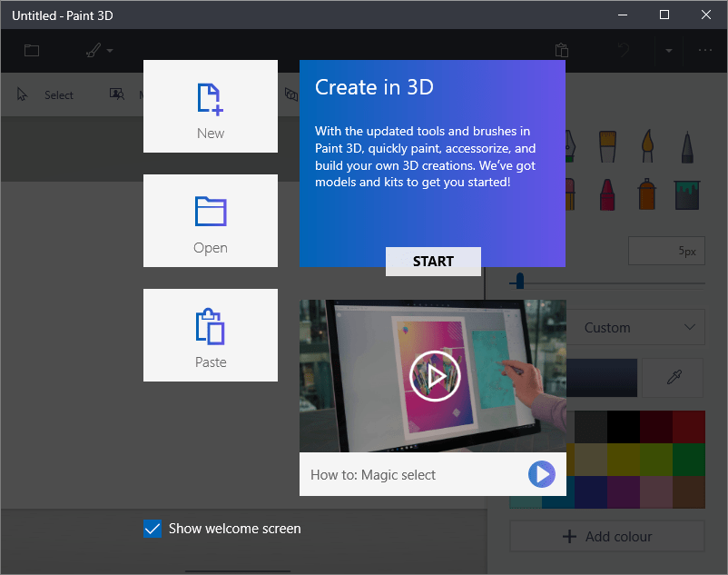
Task: Create a new project with New tile
Action: (x=211, y=106)
